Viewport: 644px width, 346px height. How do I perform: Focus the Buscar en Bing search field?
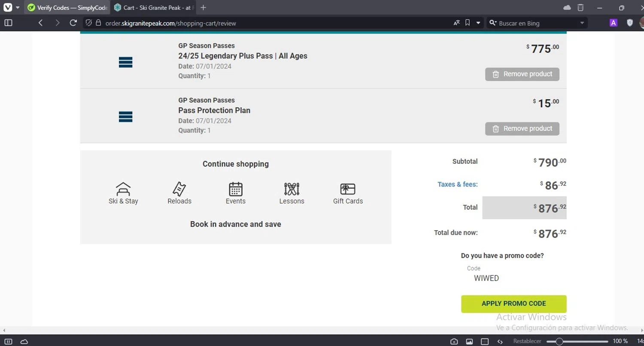tap(538, 23)
